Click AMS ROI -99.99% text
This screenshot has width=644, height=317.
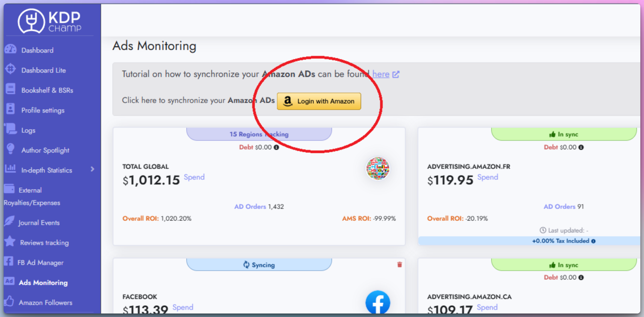(x=369, y=219)
